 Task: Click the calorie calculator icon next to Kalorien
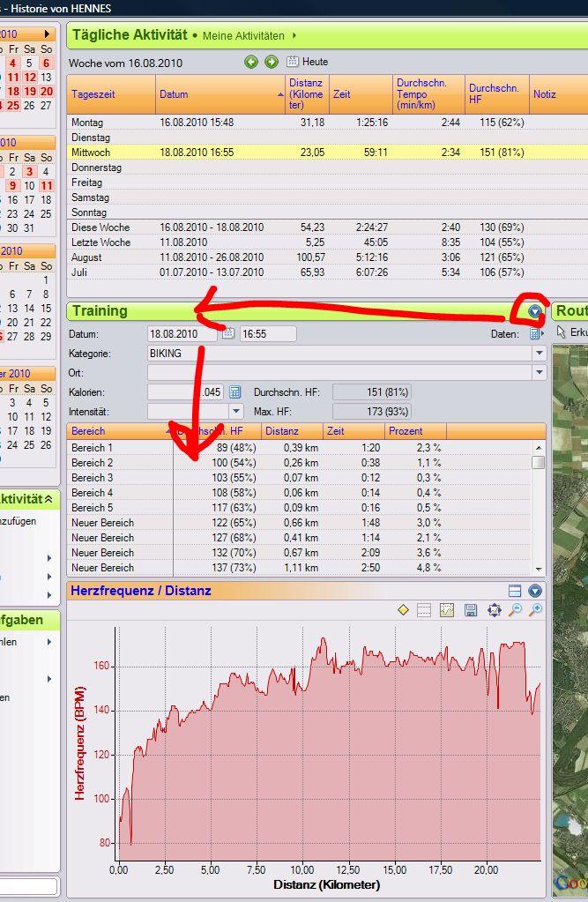click(x=234, y=392)
